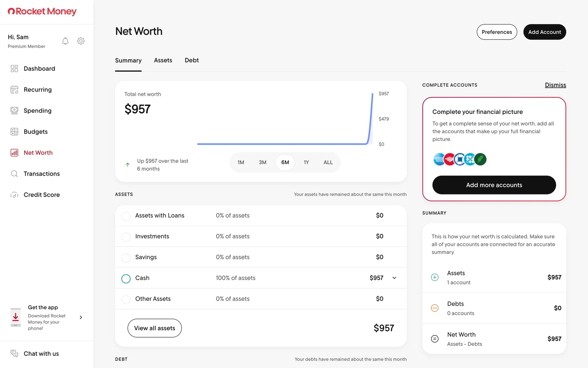The height and width of the screenshot is (368, 588).
Task: Click the Spending sidebar icon
Action: point(14,110)
